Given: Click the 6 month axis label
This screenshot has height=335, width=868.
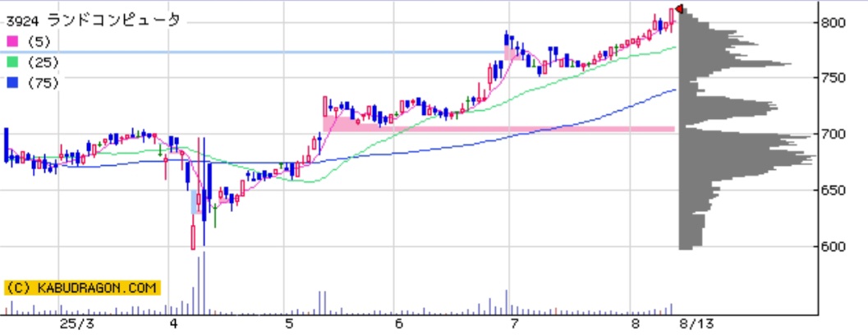Looking at the screenshot, I should (399, 324).
